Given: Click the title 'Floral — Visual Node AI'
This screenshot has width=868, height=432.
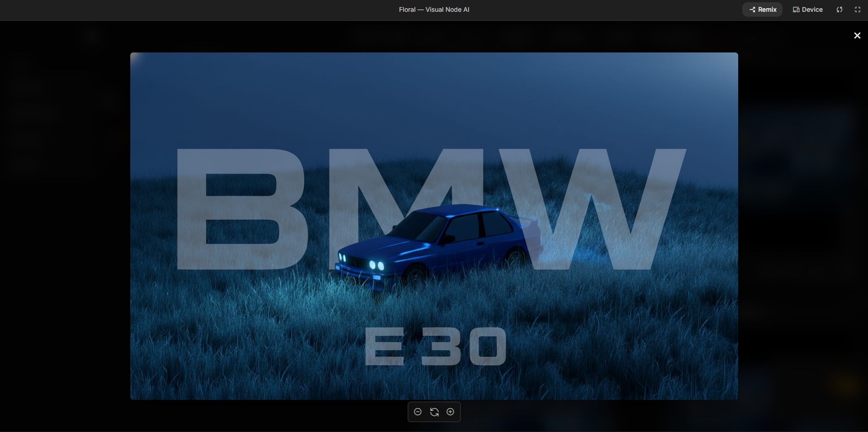Looking at the screenshot, I should point(434,9).
